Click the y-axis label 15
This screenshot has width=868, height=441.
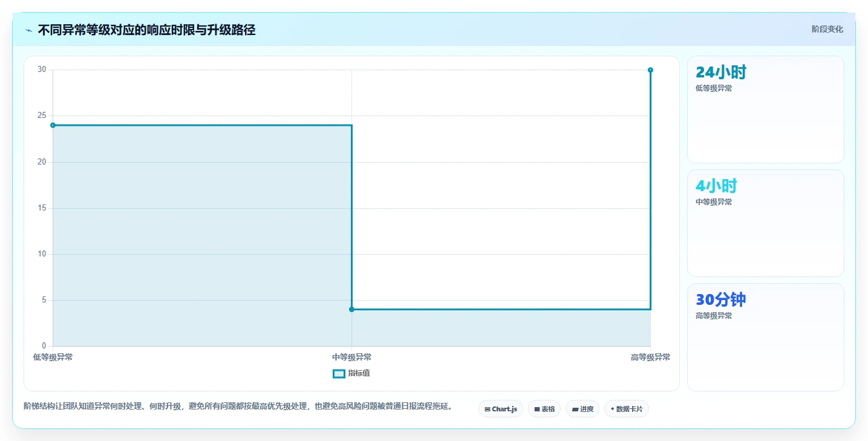tap(42, 208)
